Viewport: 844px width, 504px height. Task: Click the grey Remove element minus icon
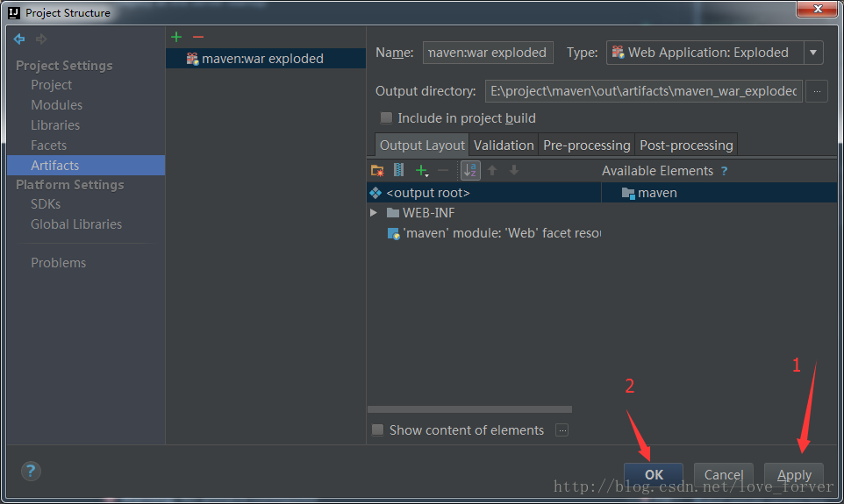443,171
